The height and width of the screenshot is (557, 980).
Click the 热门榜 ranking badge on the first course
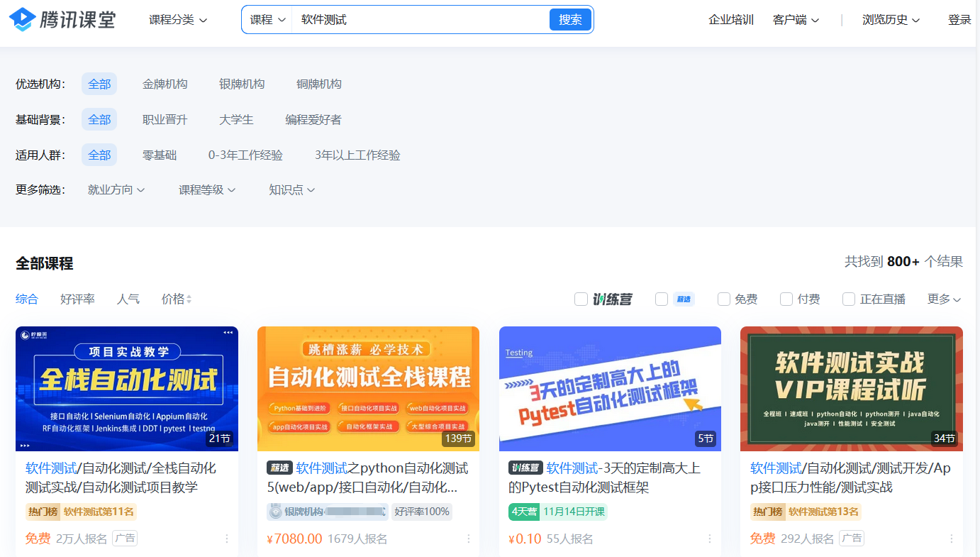coord(43,511)
